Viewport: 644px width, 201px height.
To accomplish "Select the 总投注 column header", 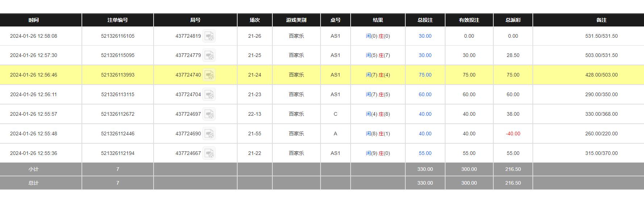I will point(425,20).
